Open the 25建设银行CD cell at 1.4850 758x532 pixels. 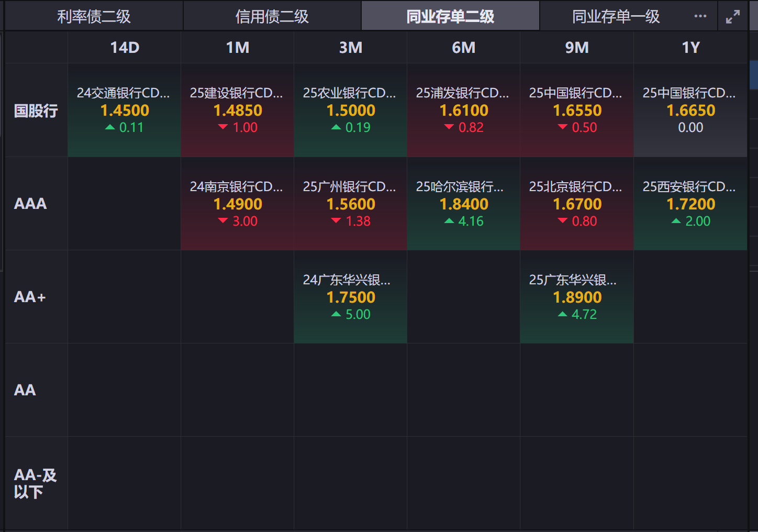click(x=238, y=110)
